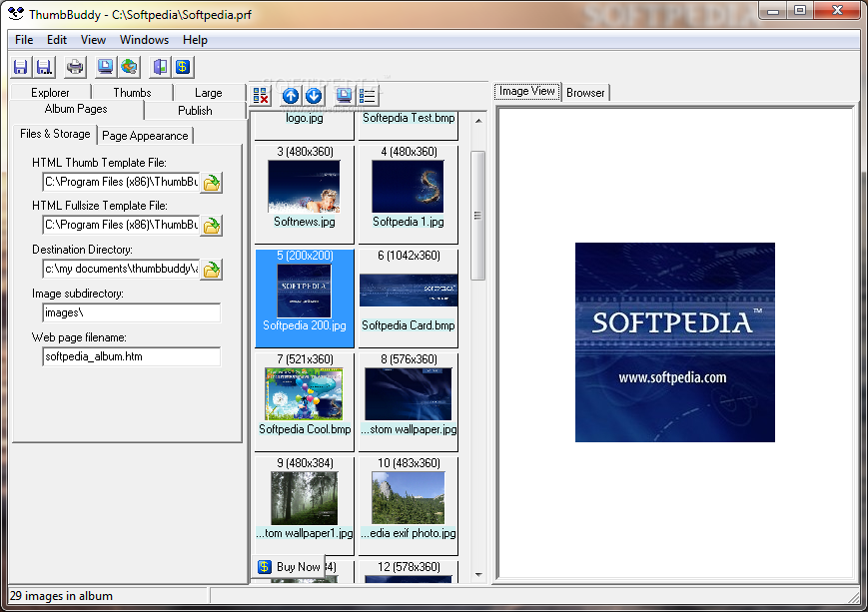Maximize the ThumbBuddy window
The width and height of the screenshot is (868, 612).
tap(800, 11)
